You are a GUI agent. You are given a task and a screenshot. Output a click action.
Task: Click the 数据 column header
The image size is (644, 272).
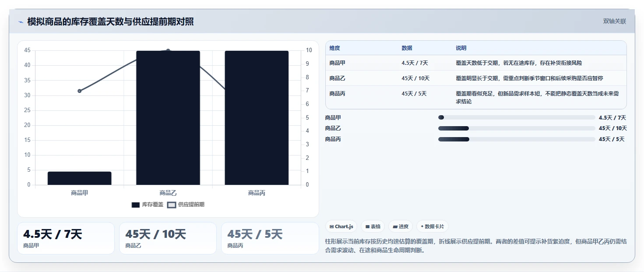(x=407, y=48)
